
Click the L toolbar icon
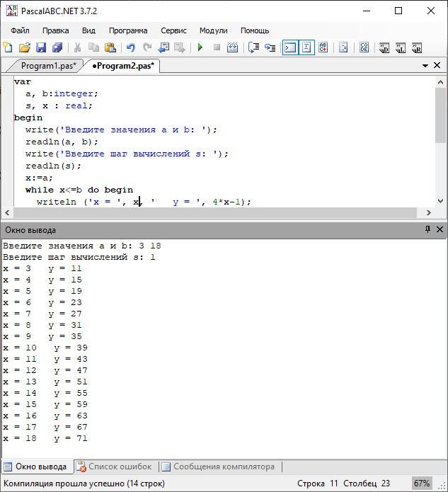(401, 47)
